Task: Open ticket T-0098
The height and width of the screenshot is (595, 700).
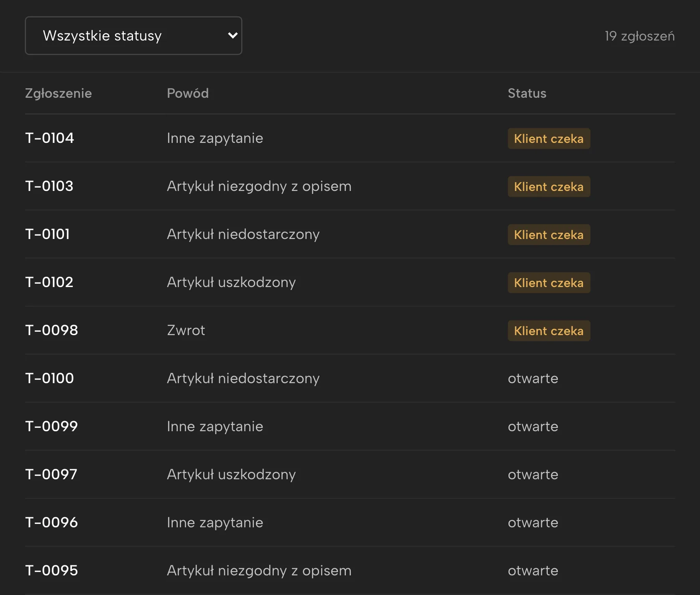Action: tap(51, 330)
